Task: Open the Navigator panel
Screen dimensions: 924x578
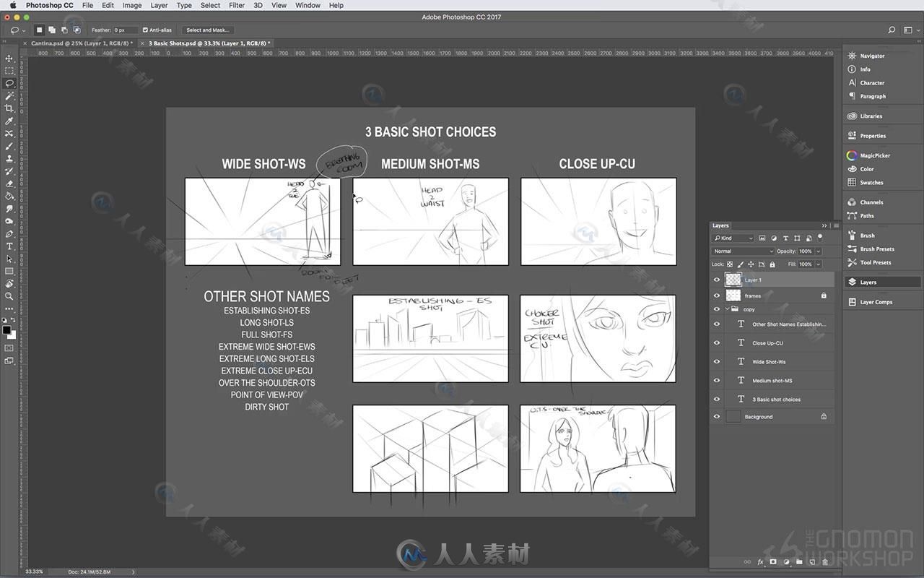Action: click(x=872, y=56)
